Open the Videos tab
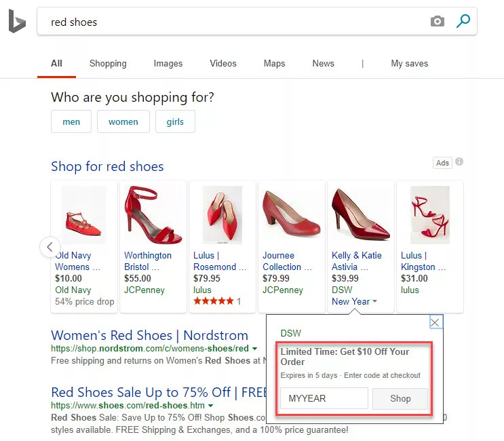This screenshot has width=504, height=441. pyautogui.click(x=223, y=63)
